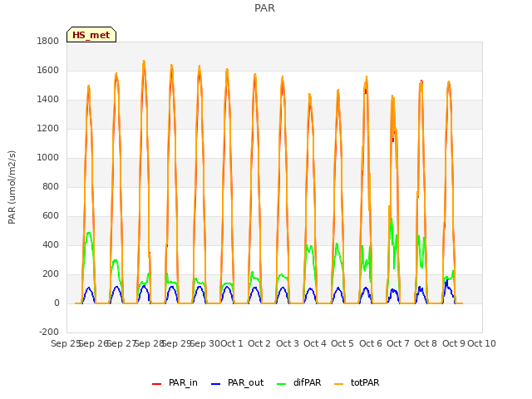Viewport: 532px width, 399px height.
Task: Click the -200 y-axis tick label
Action: pos(49,332)
